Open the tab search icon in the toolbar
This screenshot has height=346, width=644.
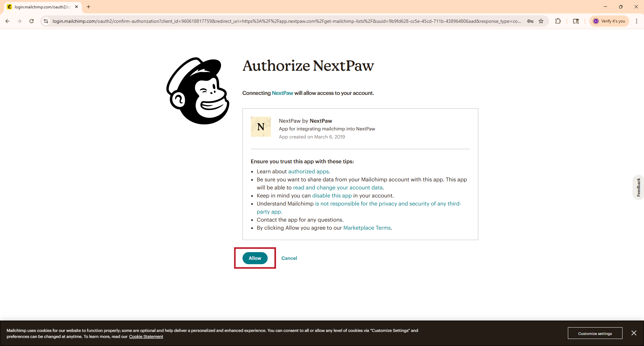pos(576,21)
